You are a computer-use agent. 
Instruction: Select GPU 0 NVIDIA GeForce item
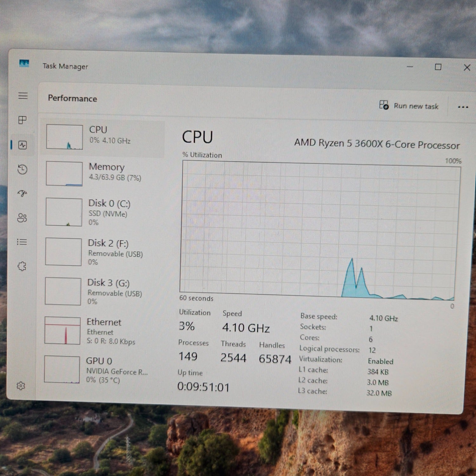point(102,370)
